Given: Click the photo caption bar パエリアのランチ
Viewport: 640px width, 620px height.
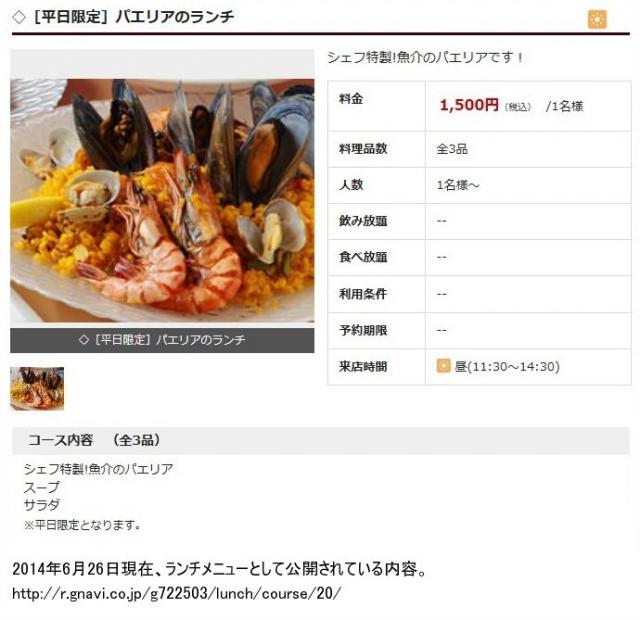Looking at the screenshot, I should tap(162, 340).
